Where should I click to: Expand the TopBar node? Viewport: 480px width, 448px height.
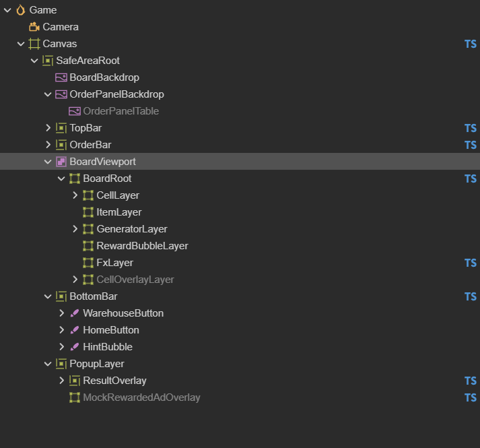coord(48,128)
